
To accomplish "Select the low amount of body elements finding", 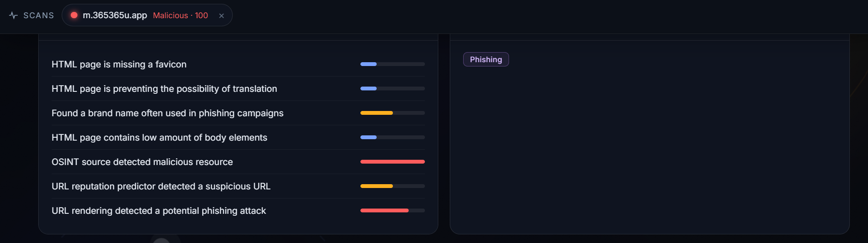I will coord(238,137).
